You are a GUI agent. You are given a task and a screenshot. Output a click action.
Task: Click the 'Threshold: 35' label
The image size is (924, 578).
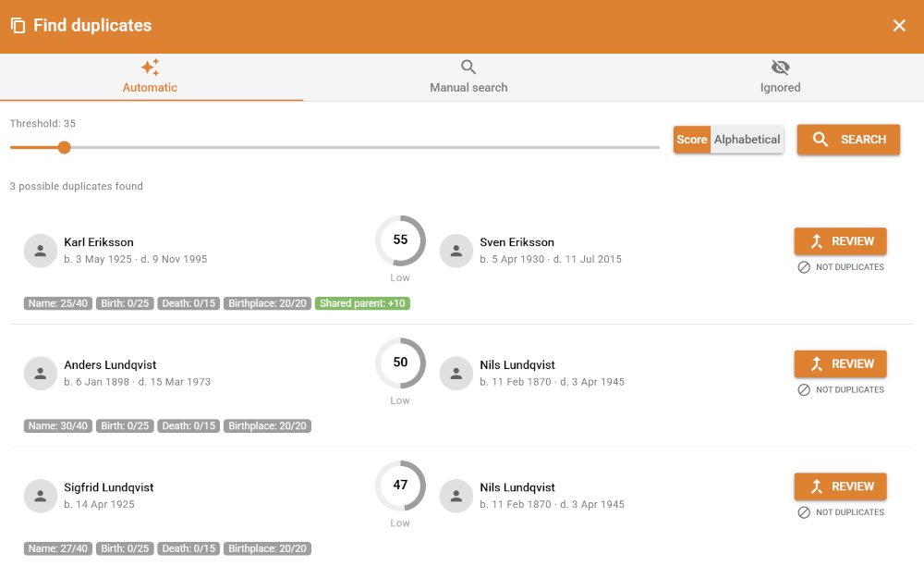tap(43, 123)
